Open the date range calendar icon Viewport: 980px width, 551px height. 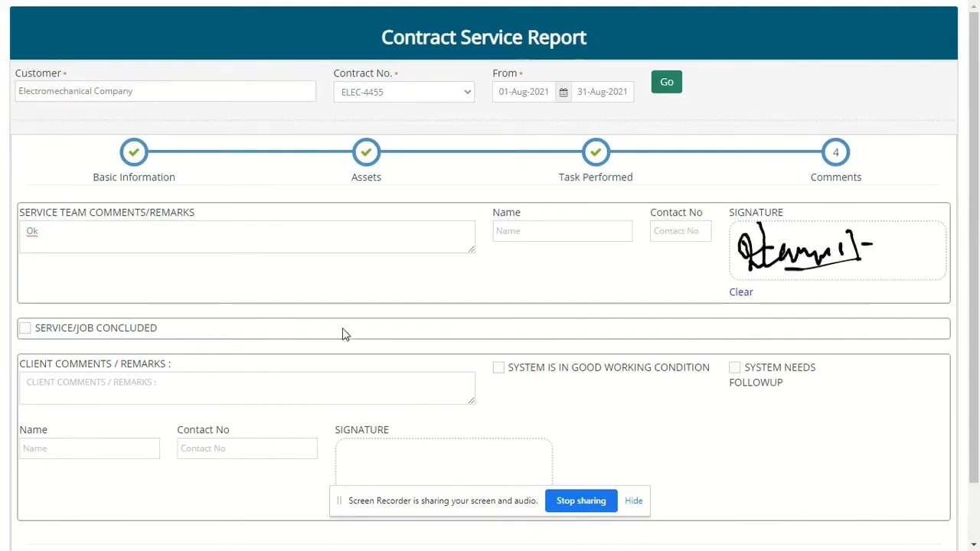pyautogui.click(x=563, y=92)
